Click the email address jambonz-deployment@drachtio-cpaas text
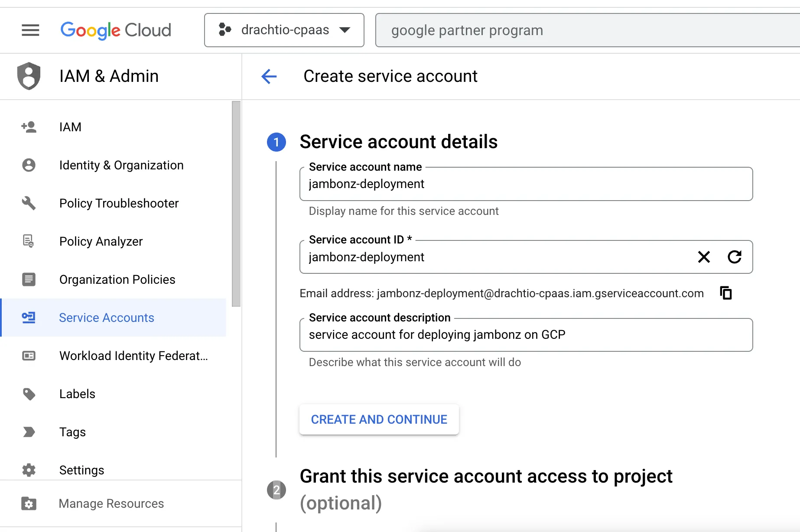This screenshot has height=532, width=800. tap(540, 293)
